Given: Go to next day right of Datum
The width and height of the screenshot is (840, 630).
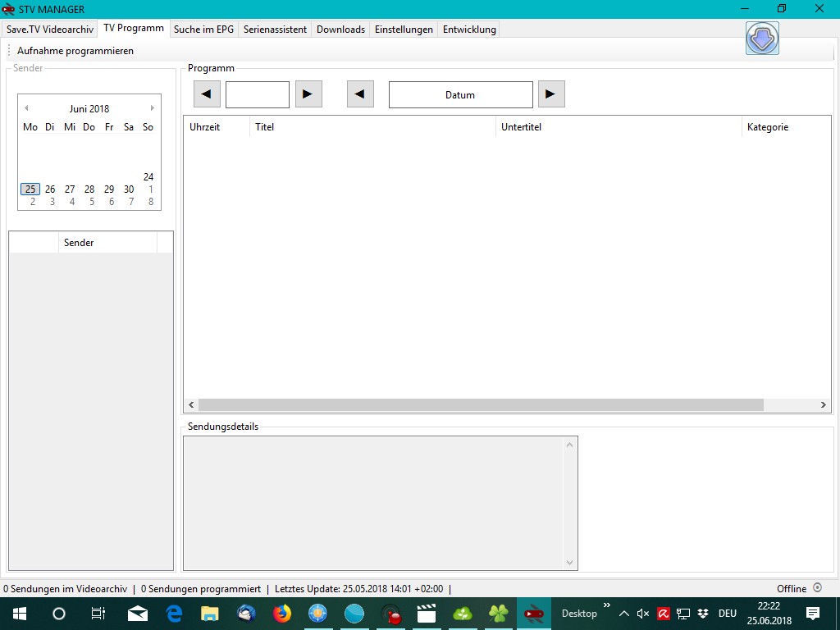Looking at the screenshot, I should pyautogui.click(x=551, y=94).
